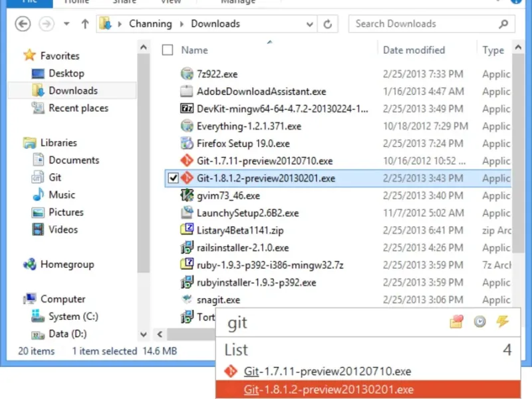Click the LaunchySetup2.6B2.exe file icon
Image resolution: width=532 pixels, height=399 pixels.
(187, 212)
